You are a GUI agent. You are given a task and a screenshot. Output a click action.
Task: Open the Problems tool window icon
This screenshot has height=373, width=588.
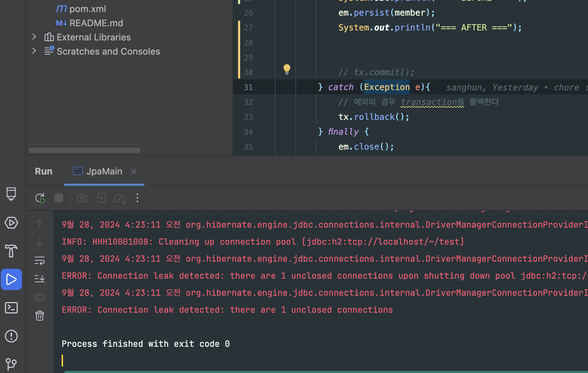(x=11, y=336)
